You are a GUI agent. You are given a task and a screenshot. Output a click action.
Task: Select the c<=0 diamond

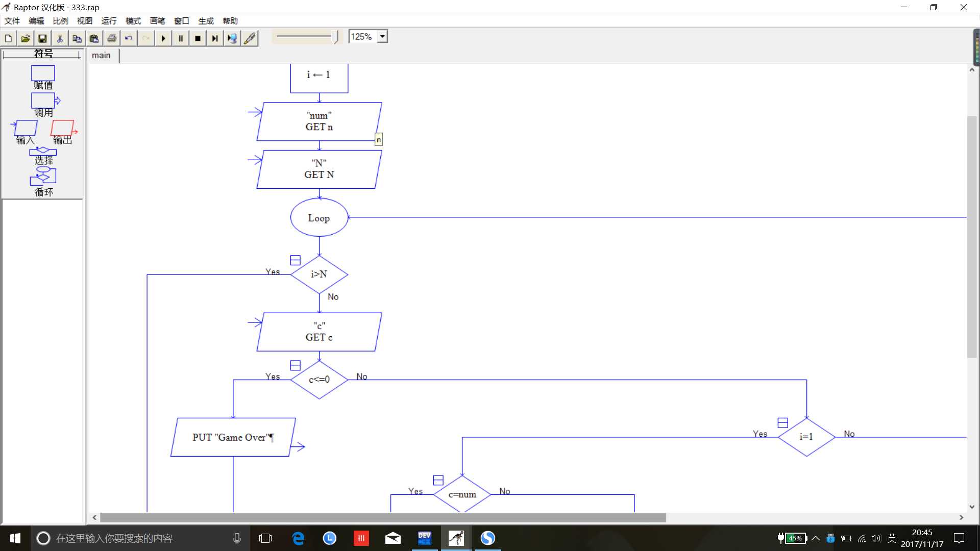tap(319, 380)
